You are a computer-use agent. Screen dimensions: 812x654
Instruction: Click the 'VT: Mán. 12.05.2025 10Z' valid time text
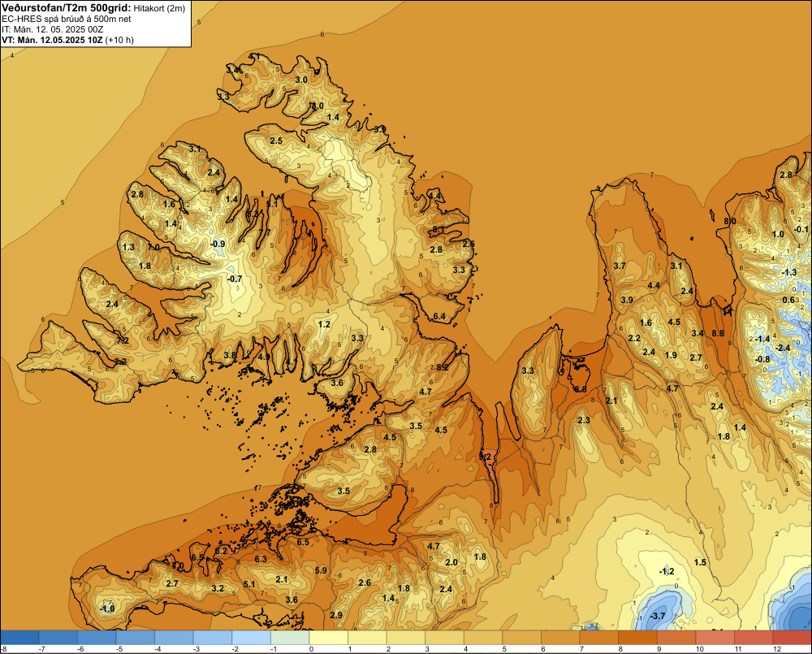point(52,40)
